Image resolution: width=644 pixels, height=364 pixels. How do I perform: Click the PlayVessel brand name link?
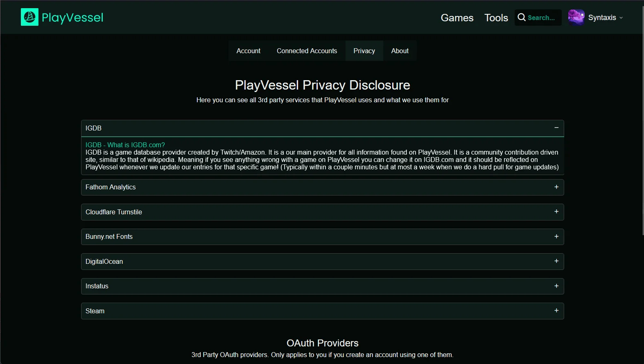72,17
